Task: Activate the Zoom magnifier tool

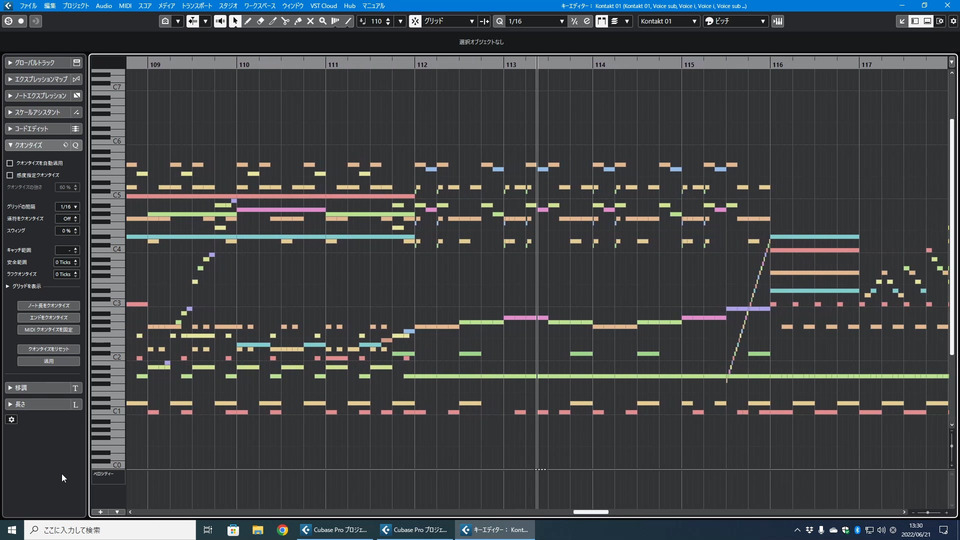Action: click(x=322, y=21)
